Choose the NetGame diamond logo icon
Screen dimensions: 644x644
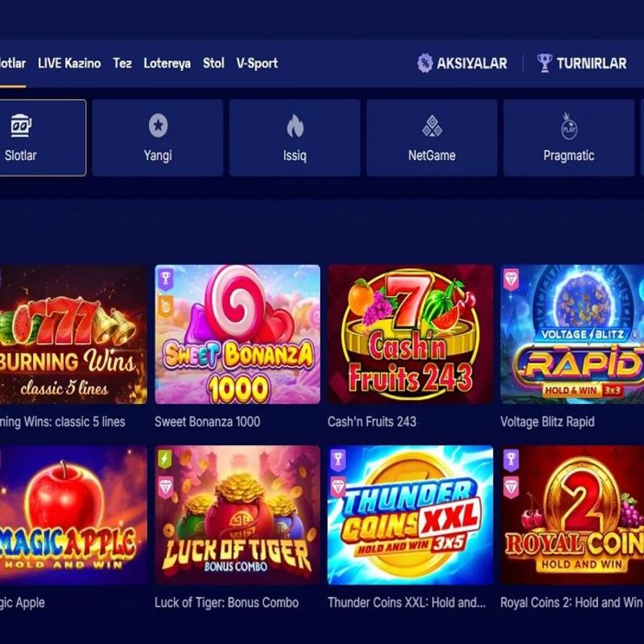[431, 126]
